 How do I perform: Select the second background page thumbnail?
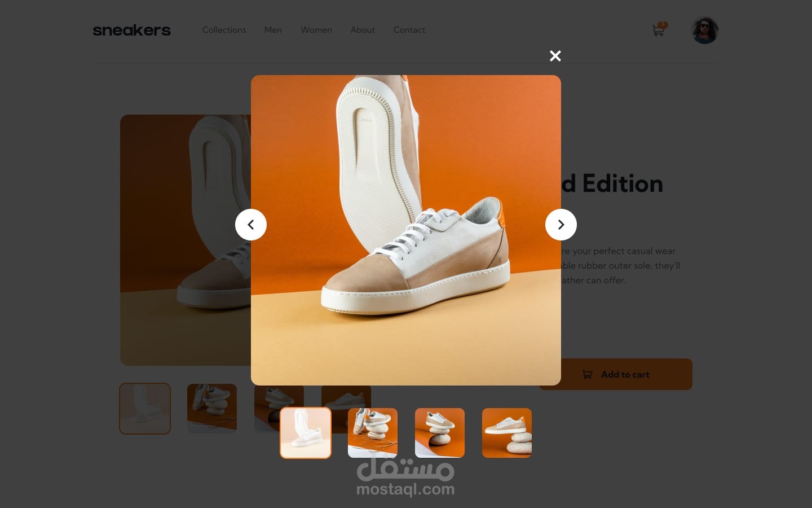click(x=212, y=409)
